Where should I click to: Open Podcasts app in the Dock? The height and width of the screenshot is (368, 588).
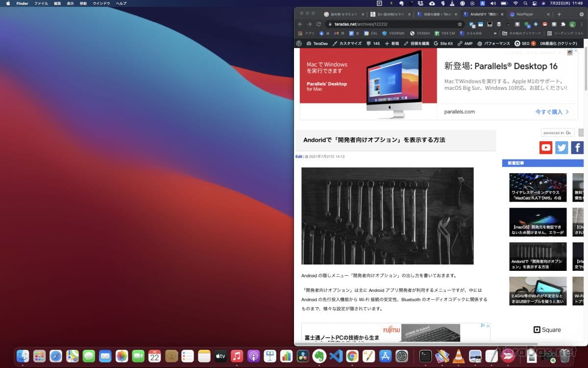click(253, 356)
